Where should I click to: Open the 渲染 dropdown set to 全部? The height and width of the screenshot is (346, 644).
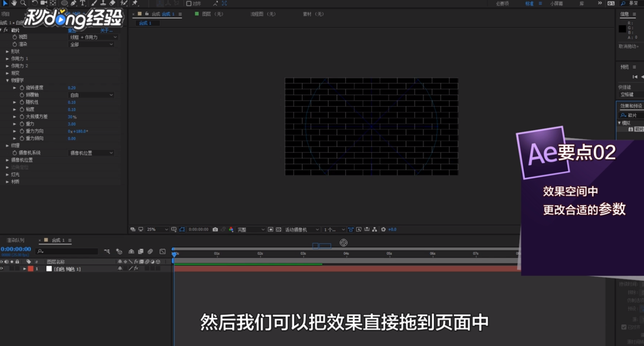pyautogui.click(x=91, y=44)
